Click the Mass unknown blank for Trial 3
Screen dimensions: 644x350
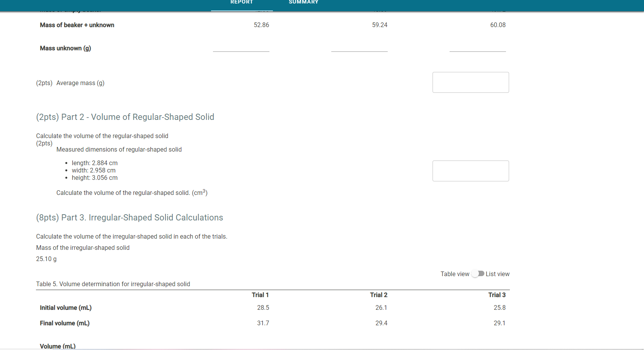(477, 50)
